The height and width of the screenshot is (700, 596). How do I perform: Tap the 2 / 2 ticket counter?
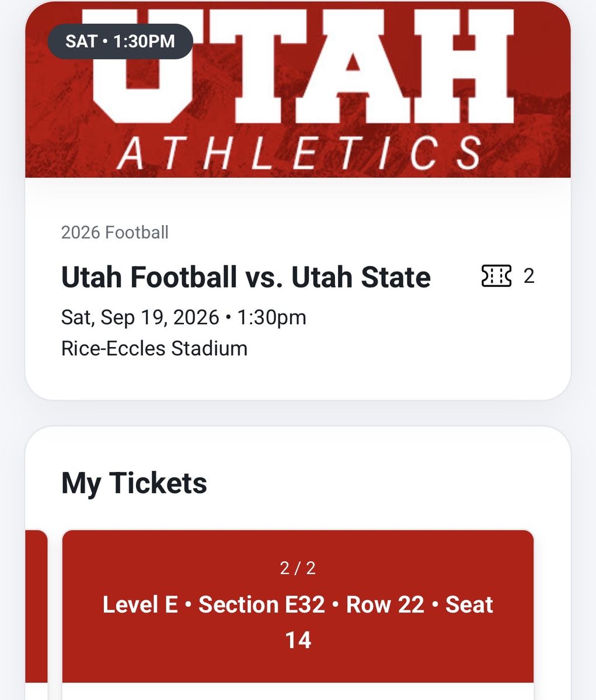point(298,568)
